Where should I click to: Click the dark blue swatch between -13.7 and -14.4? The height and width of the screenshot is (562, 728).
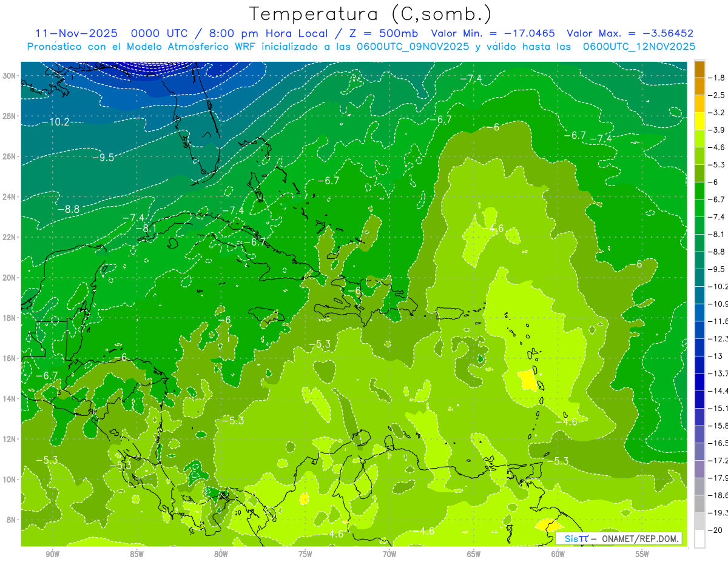[x=699, y=382]
